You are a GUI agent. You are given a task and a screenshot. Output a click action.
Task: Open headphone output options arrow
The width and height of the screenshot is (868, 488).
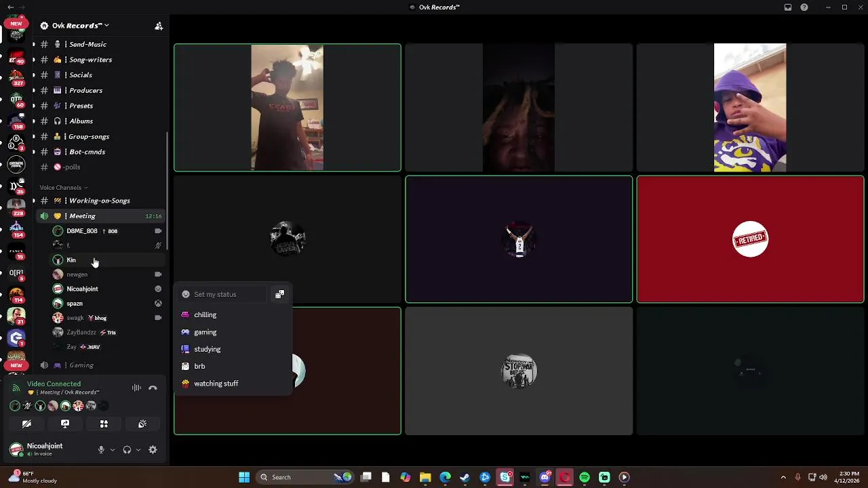138,449
